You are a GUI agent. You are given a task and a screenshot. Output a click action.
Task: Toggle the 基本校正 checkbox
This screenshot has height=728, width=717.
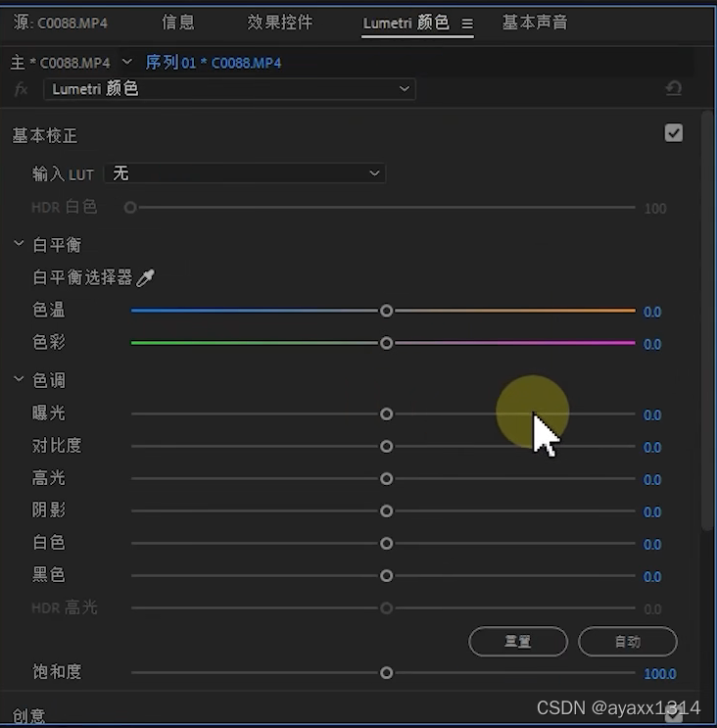(x=673, y=133)
